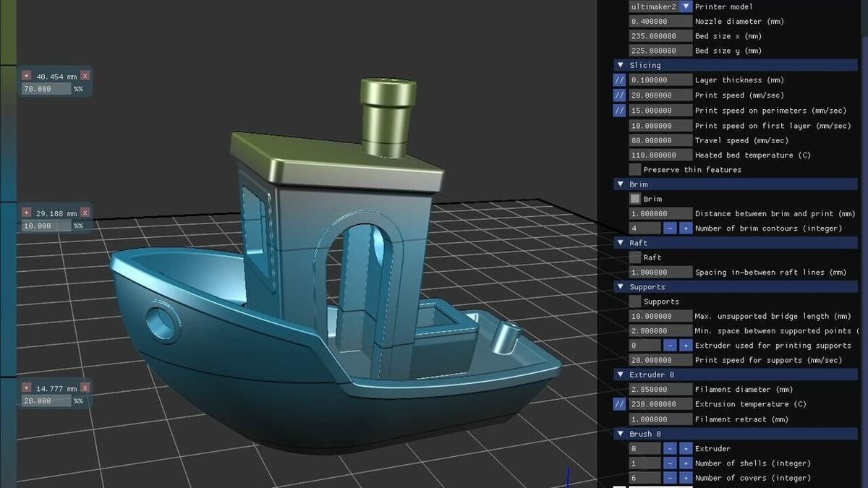The height and width of the screenshot is (488, 868).
Task: Remove the 40.454 mm marker with its x icon
Action: [85, 75]
